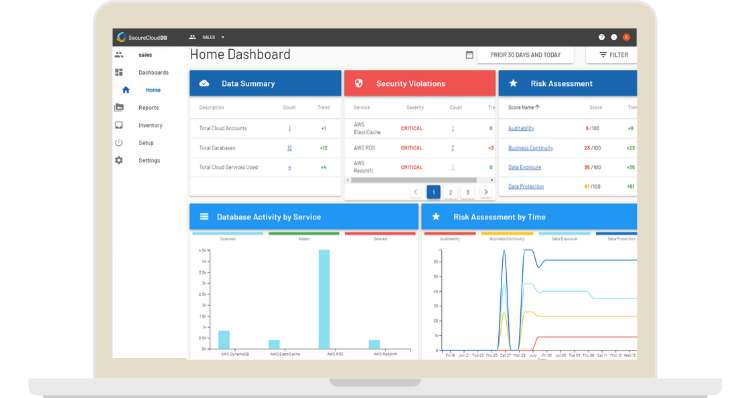Open the SALES account dropdown arrow
The height and width of the screenshot is (398, 750).
223,37
